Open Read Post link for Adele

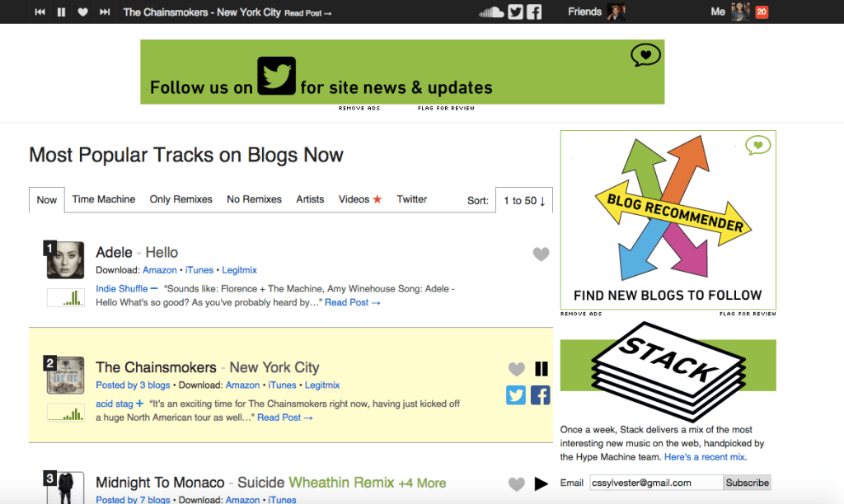point(352,302)
